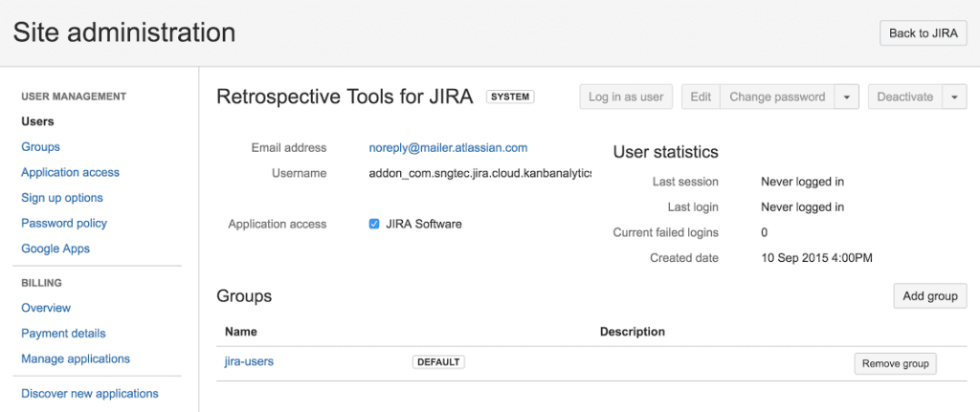The image size is (980, 412).
Task: Click the SYSTEM badge next to title
Action: click(x=510, y=97)
